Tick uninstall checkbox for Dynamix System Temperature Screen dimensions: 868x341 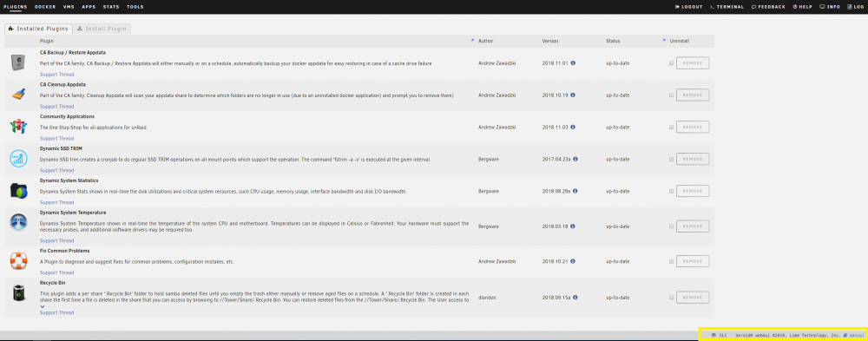672,226
